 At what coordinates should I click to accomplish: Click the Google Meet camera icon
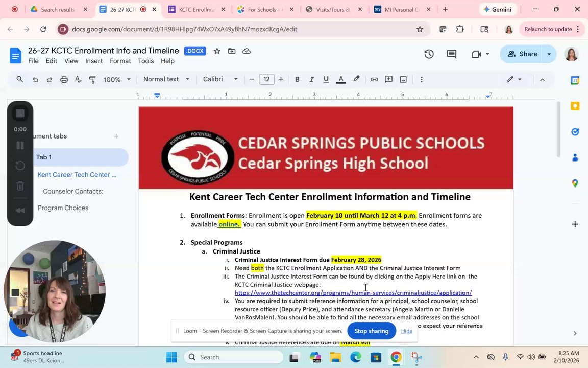[476, 54]
